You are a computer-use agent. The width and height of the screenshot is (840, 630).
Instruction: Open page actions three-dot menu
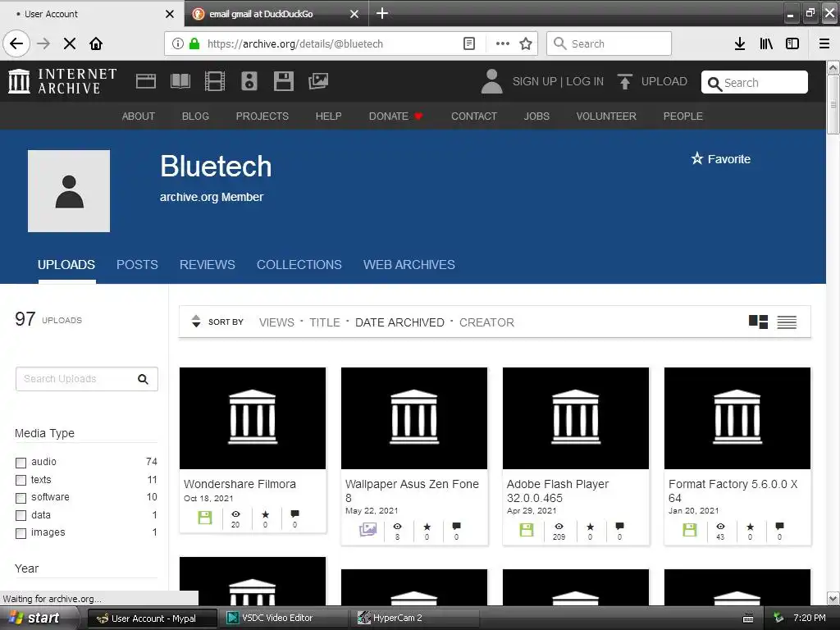pos(503,44)
